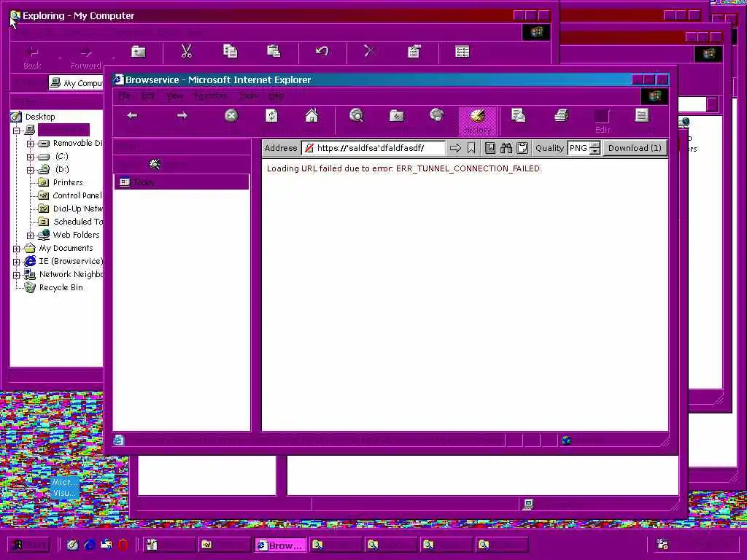Open the Search pane in Internet Explorer
The image size is (747, 560).
point(356,115)
